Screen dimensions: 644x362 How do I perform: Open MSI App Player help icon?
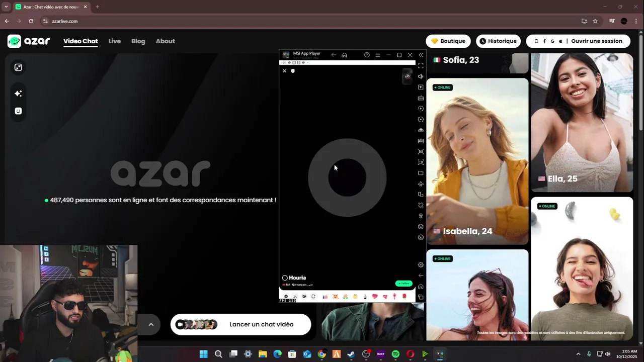[x=367, y=55]
